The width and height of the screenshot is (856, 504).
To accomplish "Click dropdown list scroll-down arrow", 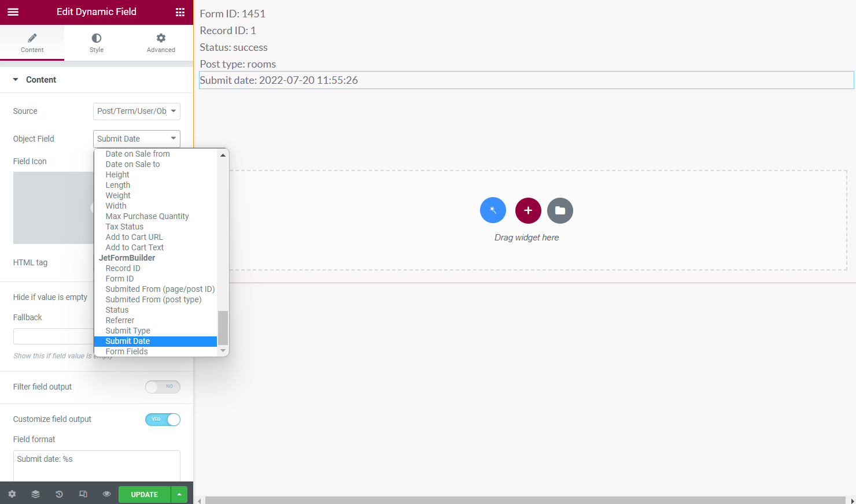I will coord(223,351).
